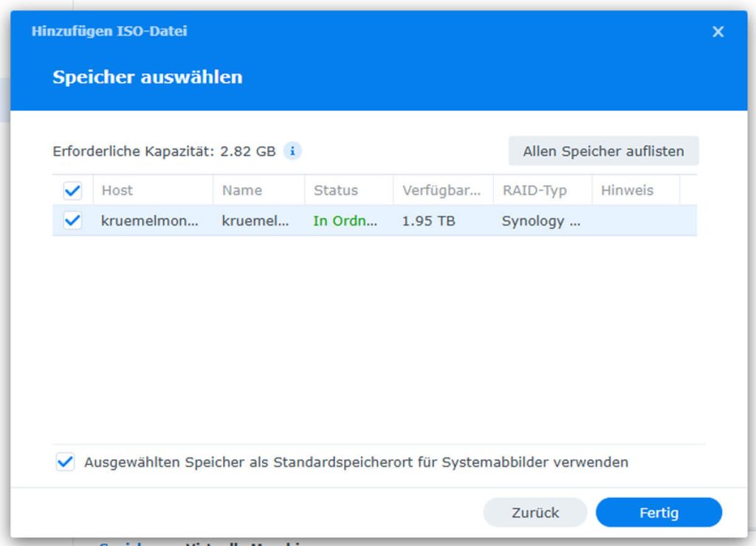Select the RAID-Typ column header
756x546 pixels.
[x=535, y=191]
